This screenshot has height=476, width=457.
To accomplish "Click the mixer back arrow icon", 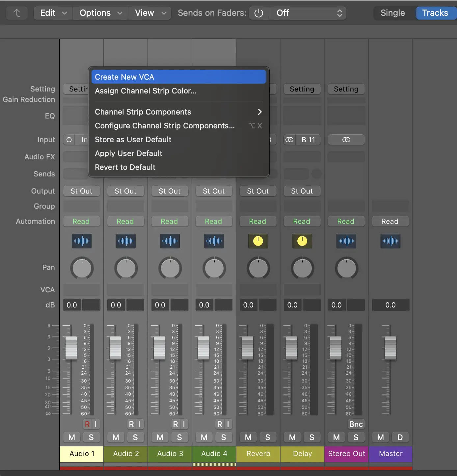I will [17, 13].
